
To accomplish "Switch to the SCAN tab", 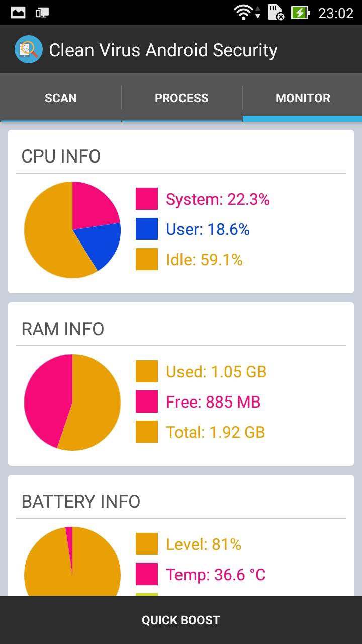I will tap(60, 98).
